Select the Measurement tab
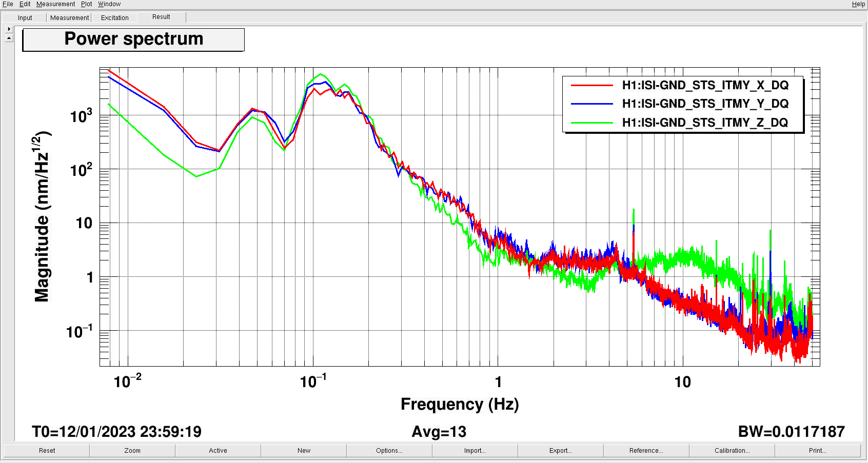Screen dimensions: 868x463 (x=69, y=18)
